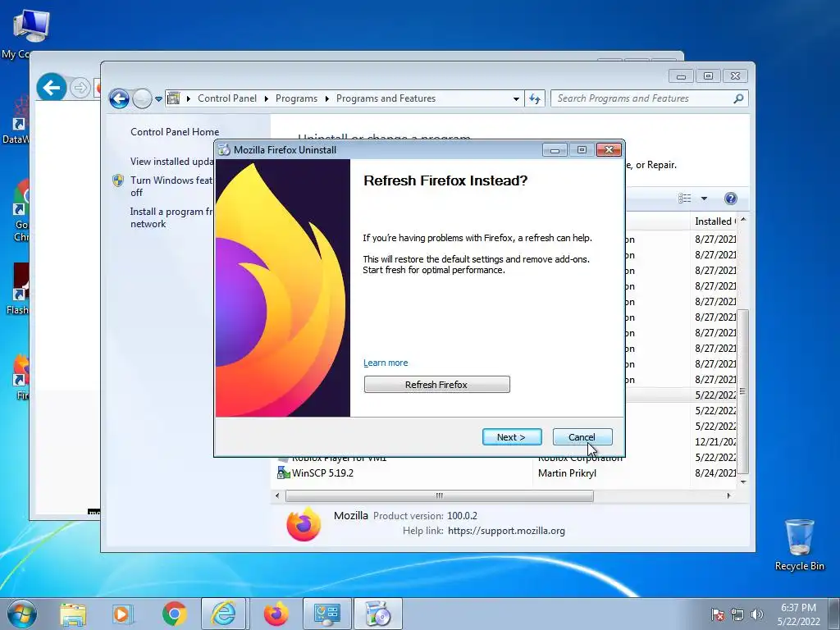This screenshot has height=630, width=840.
Task: Click the change view icon
Action: (x=685, y=199)
